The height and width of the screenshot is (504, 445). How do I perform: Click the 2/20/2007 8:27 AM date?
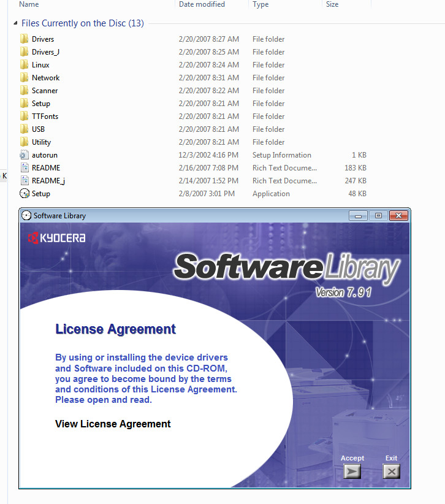[209, 39]
